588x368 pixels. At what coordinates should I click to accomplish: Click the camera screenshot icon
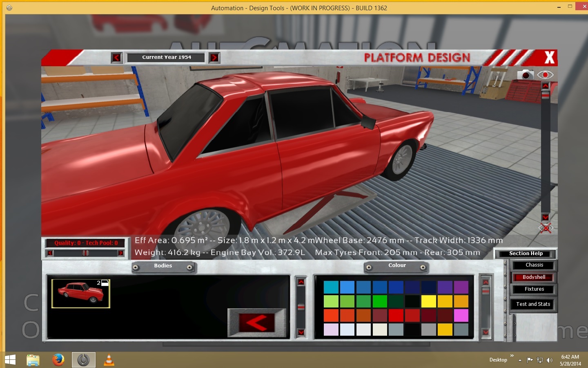[x=526, y=75]
